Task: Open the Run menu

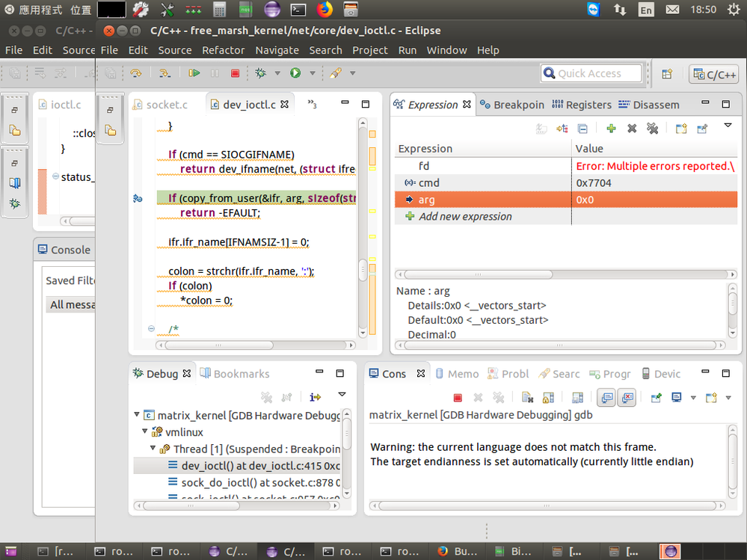Action: (408, 51)
